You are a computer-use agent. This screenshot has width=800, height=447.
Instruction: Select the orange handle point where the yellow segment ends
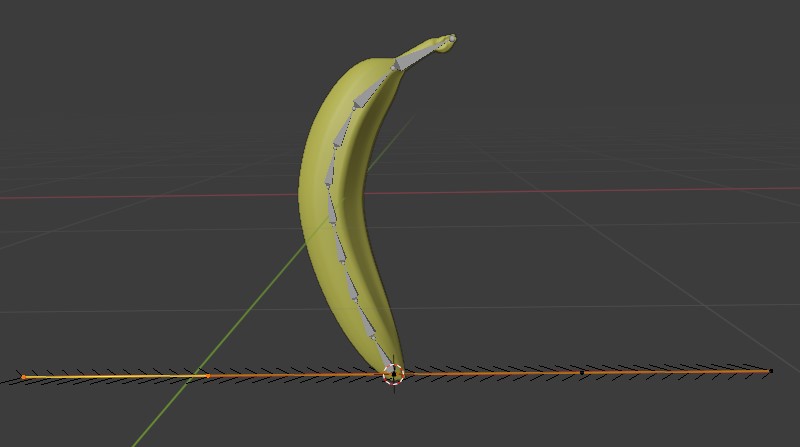208,376
